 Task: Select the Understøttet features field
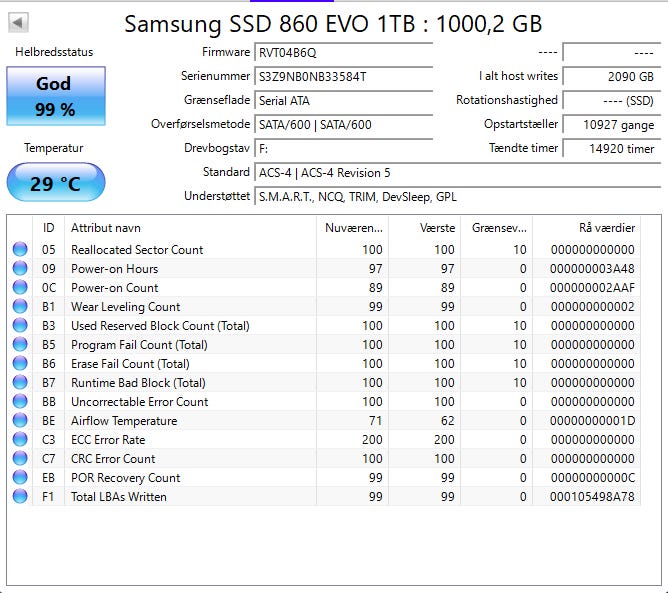(x=458, y=197)
